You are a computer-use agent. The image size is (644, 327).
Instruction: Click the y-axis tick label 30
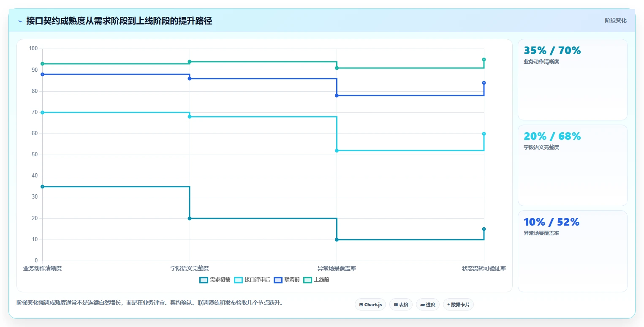(x=35, y=197)
